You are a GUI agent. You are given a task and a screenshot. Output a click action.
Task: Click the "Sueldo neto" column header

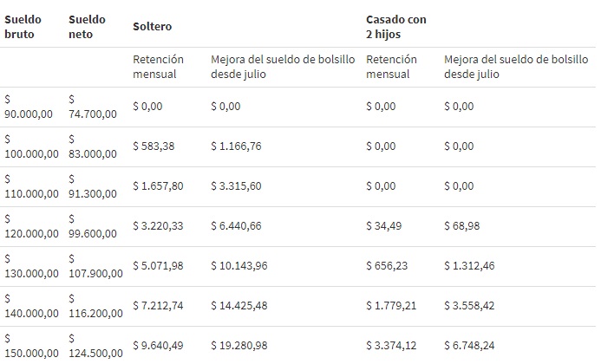[87, 26]
